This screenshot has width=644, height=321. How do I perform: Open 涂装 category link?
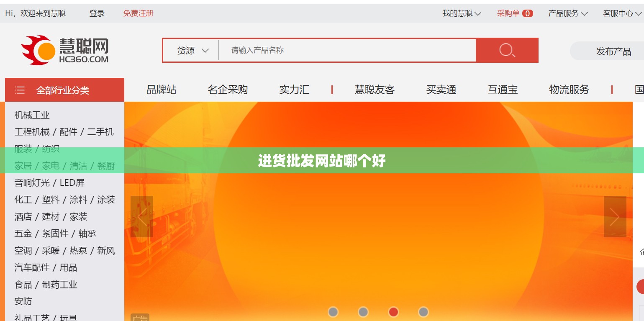click(x=106, y=200)
